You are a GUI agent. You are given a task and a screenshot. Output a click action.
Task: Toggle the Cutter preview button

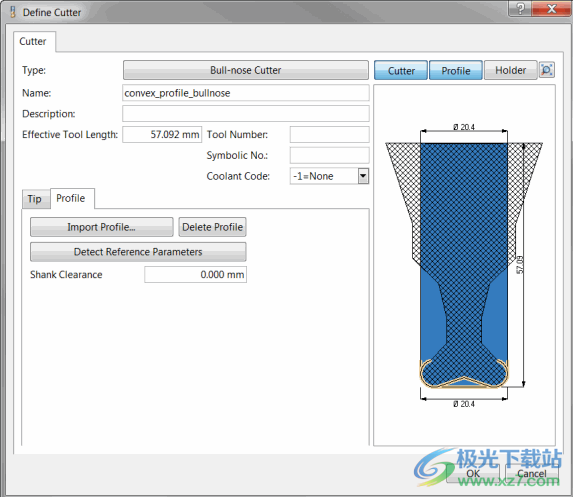point(401,70)
